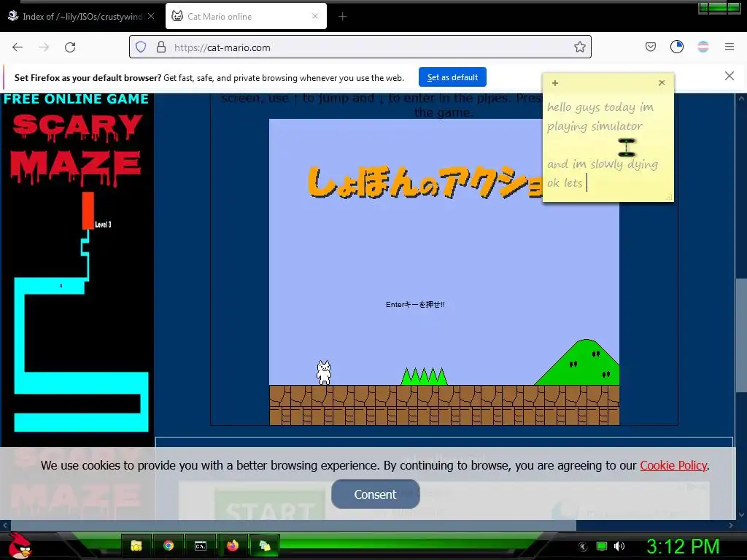This screenshot has height=560, width=747.
Task: Dismiss the default browser notification bar
Action: [729, 76]
